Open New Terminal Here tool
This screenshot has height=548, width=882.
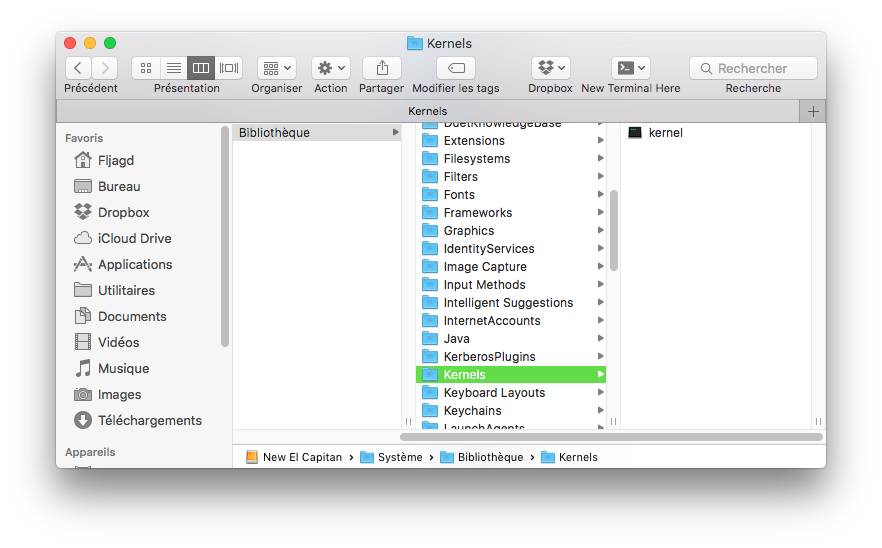(x=630, y=68)
